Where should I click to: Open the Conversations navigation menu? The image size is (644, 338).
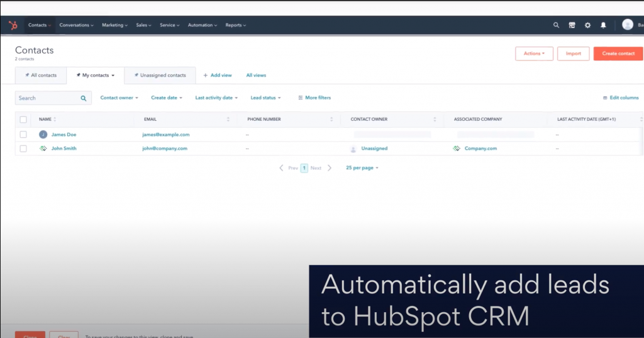[x=76, y=25]
